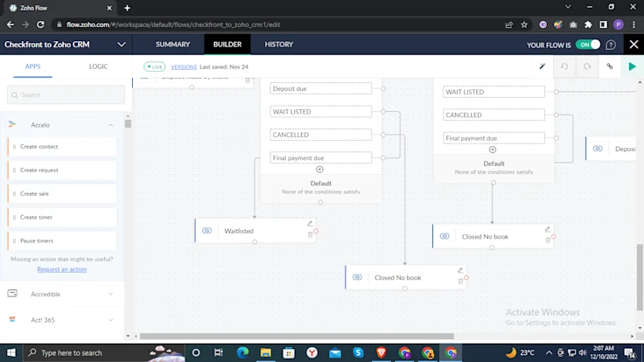
Task: Select the Create contact action
Action: point(62,147)
